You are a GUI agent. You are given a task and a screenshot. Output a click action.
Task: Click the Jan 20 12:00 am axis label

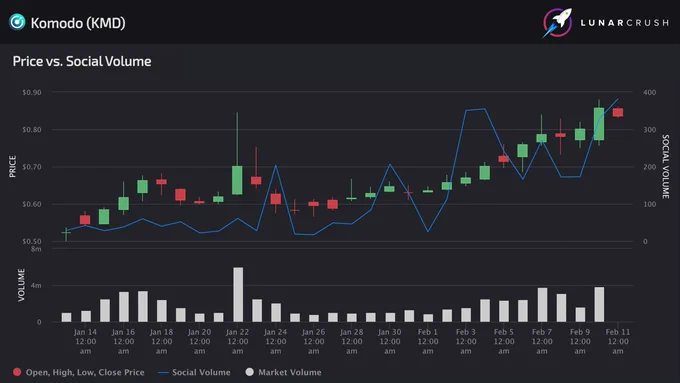[199, 341]
